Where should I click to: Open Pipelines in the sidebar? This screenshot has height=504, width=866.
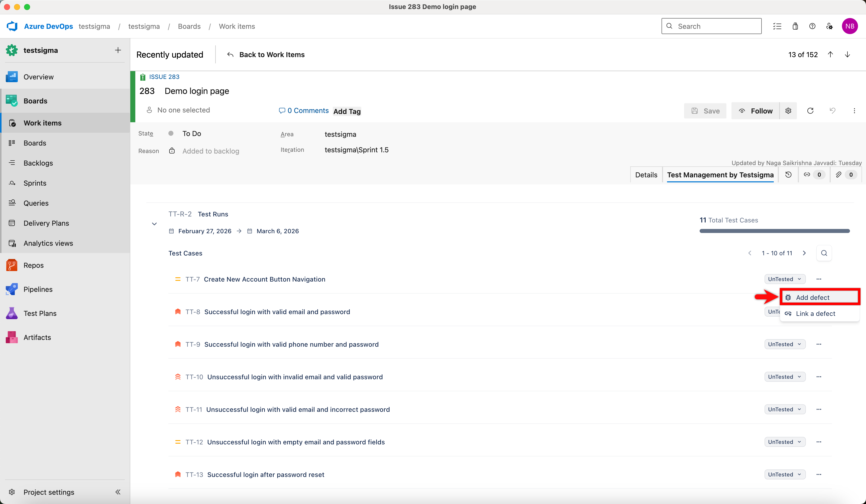coord(65,289)
